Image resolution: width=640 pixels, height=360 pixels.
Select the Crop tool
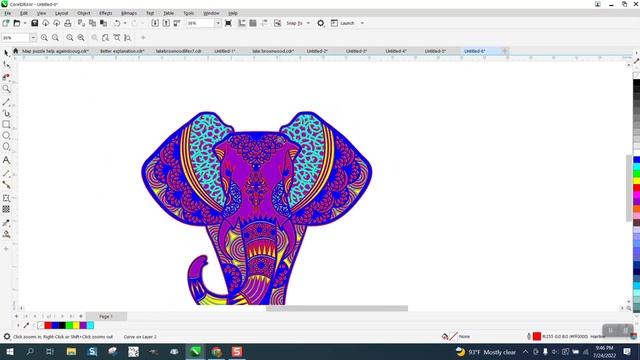click(x=6, y=77)
